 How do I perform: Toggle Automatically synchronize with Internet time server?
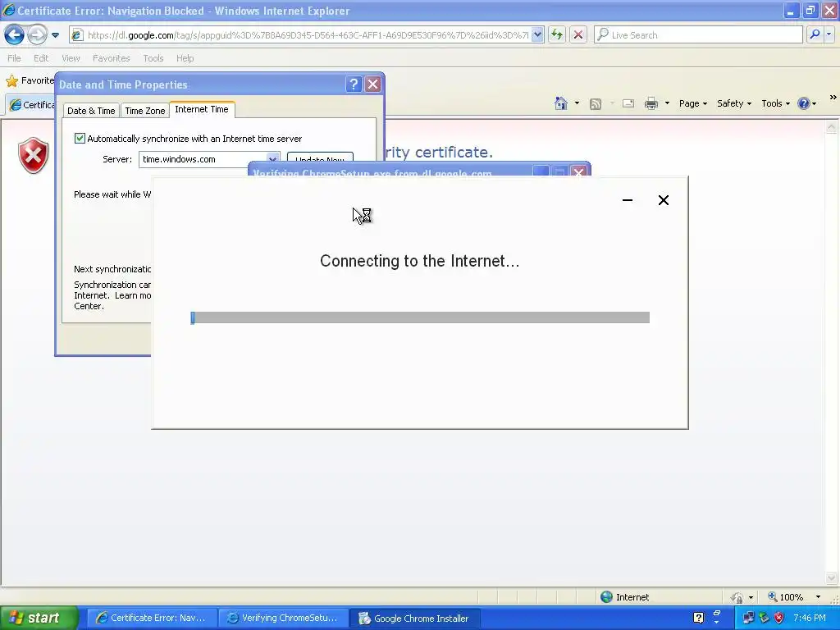pyautogui.click(x=80, y=138)
